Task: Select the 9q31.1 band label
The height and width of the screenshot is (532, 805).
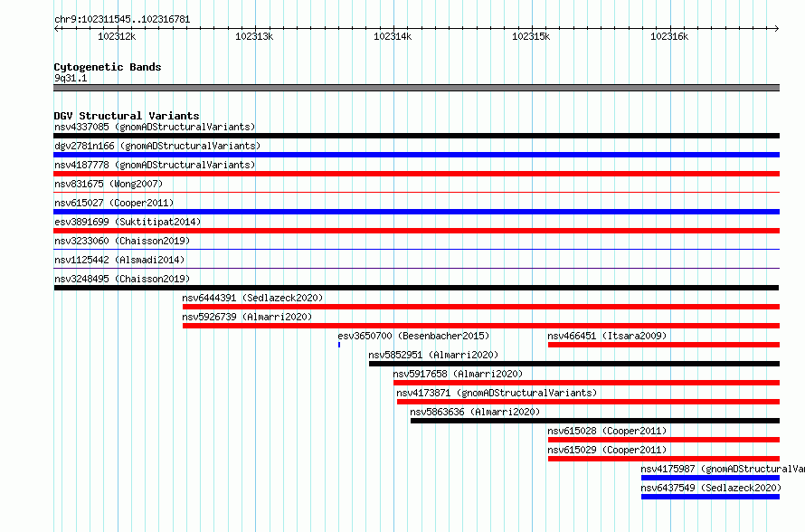Action: tap(71, 78)
